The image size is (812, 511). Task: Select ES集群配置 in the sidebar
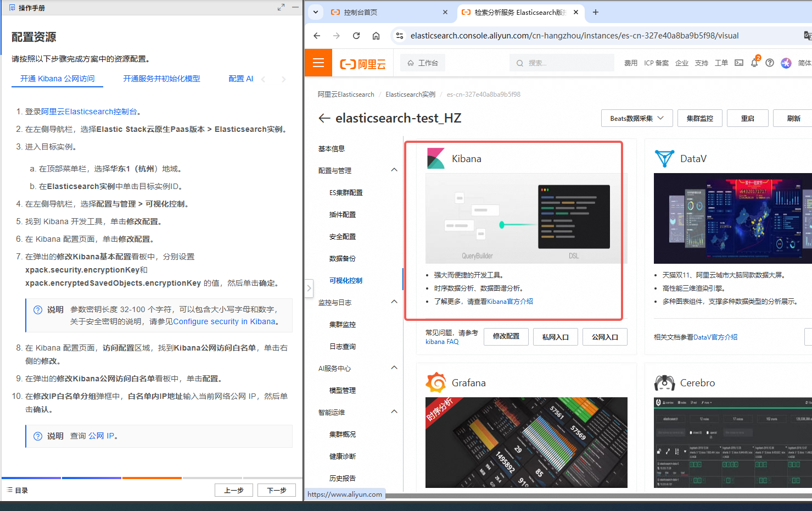346,193
